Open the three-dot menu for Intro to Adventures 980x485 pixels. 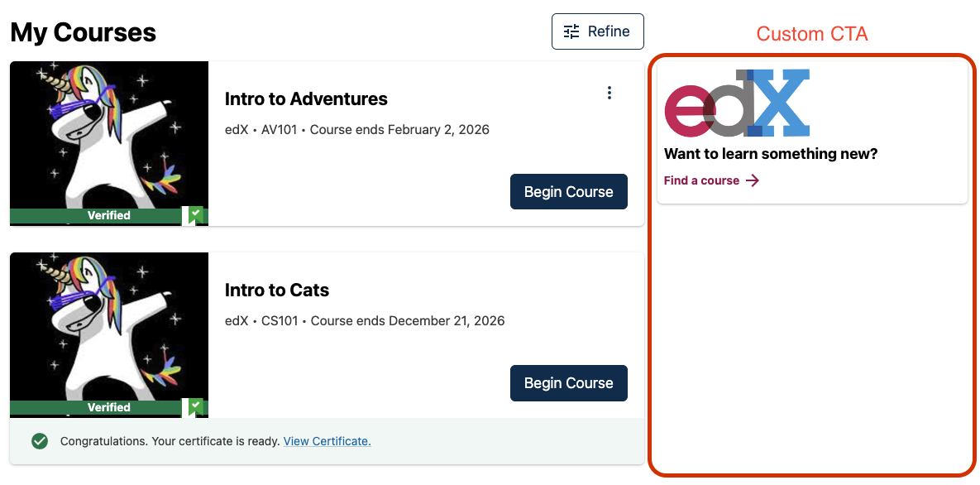pyautogui.click(x=610, y=93)
